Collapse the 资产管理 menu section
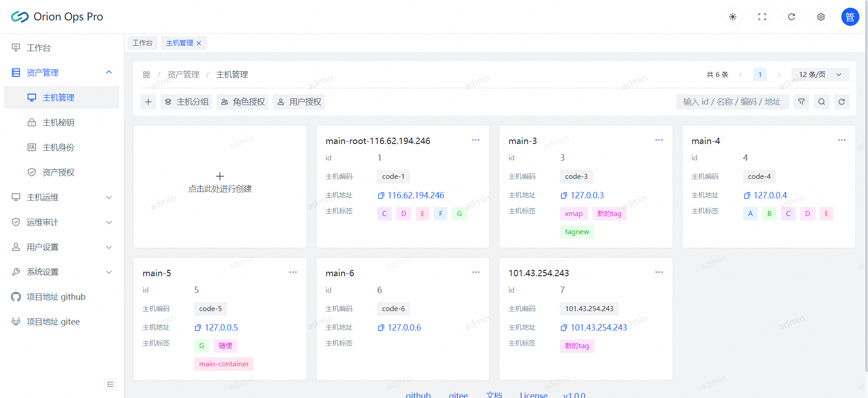Screen dimensions: 868x398 click(109, 72)
